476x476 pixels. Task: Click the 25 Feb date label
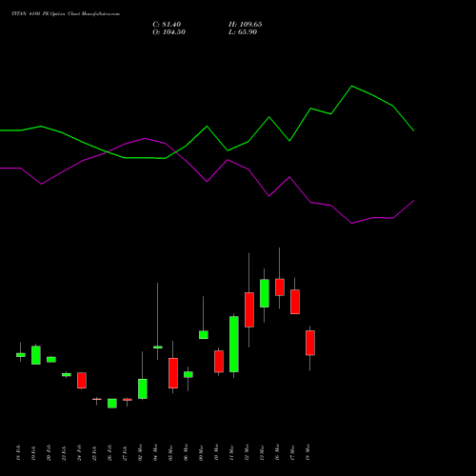[x=94, y=453]
